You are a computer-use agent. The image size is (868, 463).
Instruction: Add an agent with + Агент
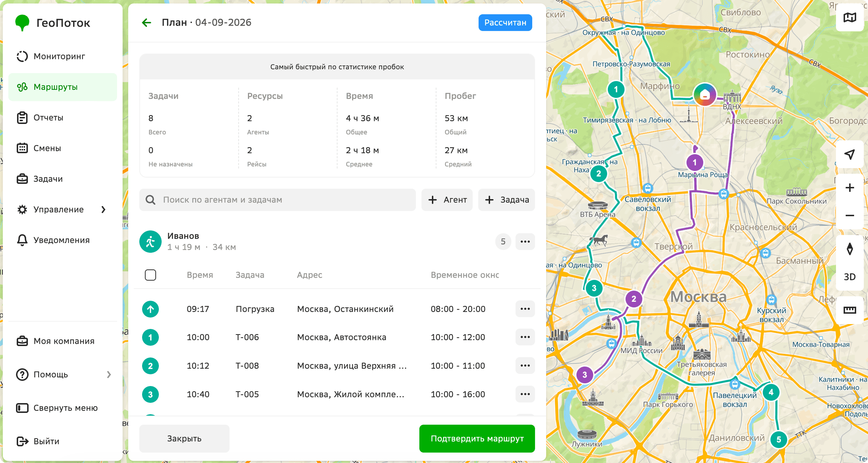coord(447,200)
